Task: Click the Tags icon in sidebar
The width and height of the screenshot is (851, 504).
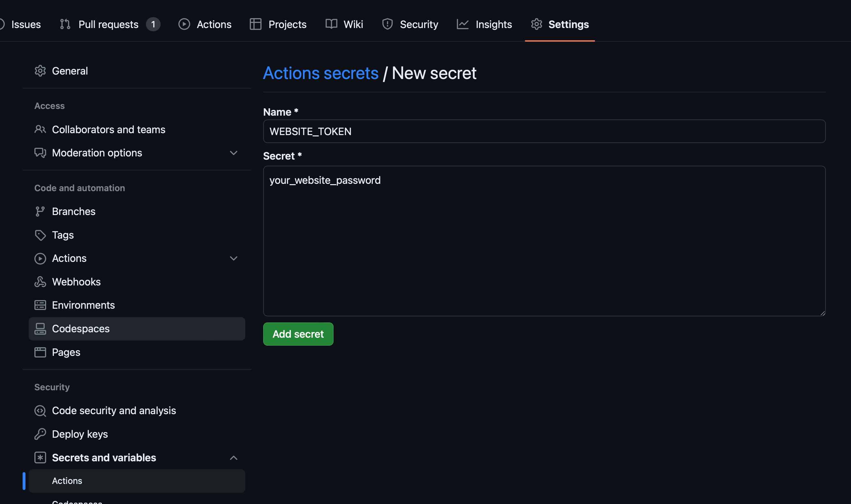Action: point(40,235)
